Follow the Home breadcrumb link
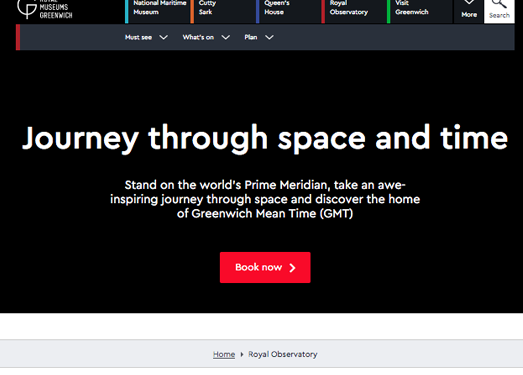This screenshot has width=523, height=375. pos(224,354)
